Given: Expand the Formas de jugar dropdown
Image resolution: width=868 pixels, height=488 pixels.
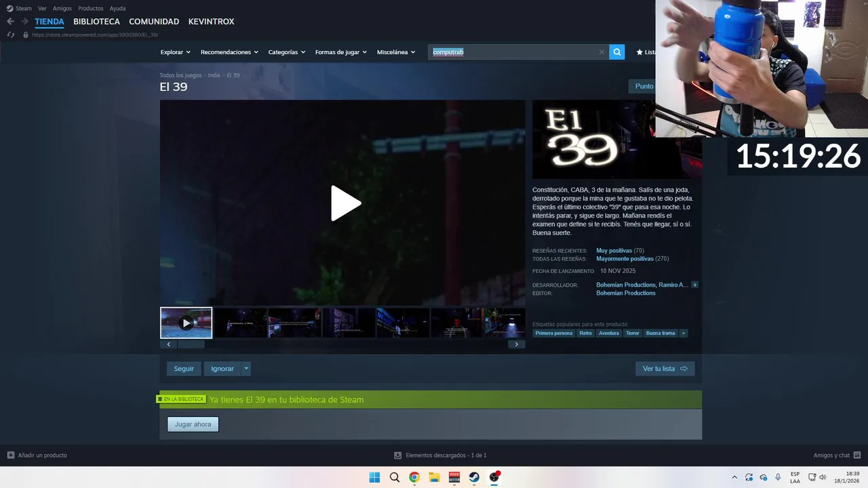Looking at the screenshot, I should tap(340, 52).
